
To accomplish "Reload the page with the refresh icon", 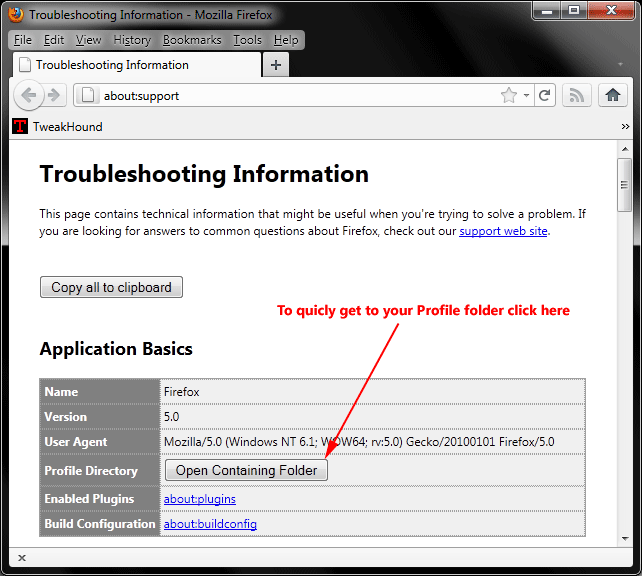I will [545, 95].
